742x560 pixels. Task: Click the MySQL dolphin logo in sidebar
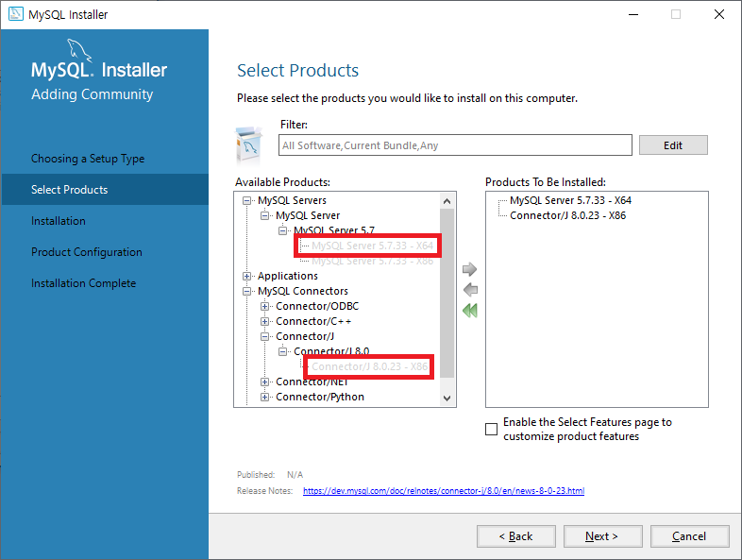(x=78, y=50)
